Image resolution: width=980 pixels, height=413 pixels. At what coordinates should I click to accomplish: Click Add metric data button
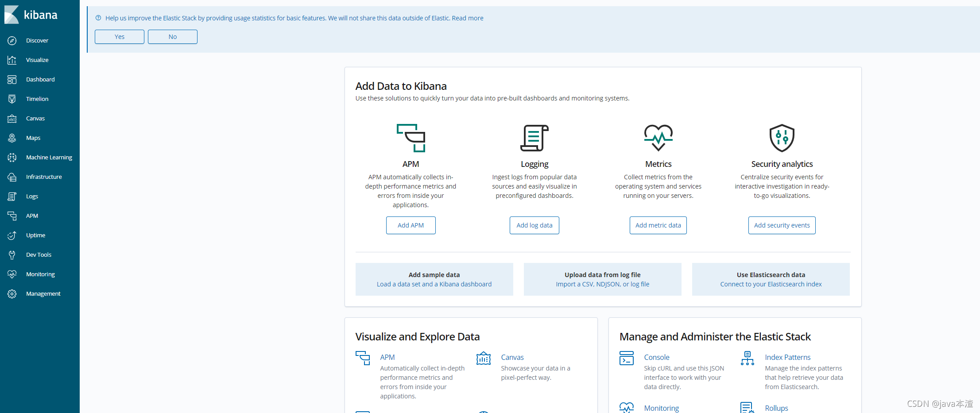(658, 225)
